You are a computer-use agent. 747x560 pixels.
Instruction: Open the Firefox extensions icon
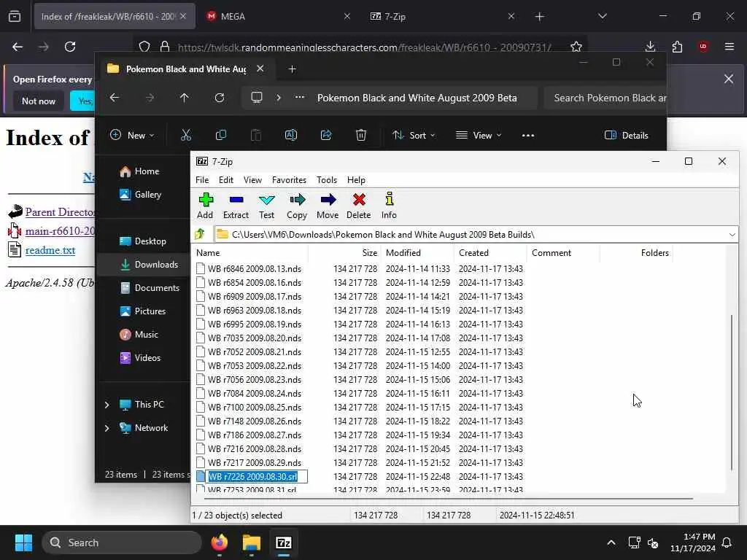point(677,47)
